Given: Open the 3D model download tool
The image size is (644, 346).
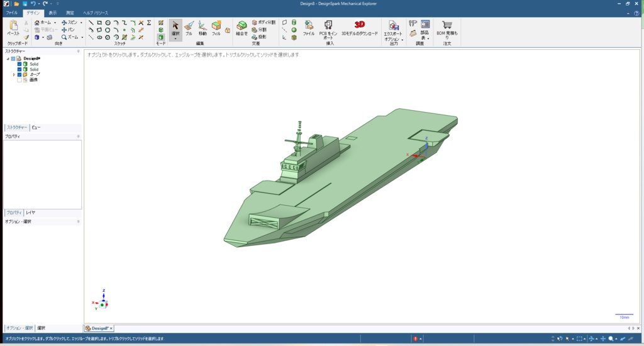Looking at the screenshot, I should tap(359, 28).
